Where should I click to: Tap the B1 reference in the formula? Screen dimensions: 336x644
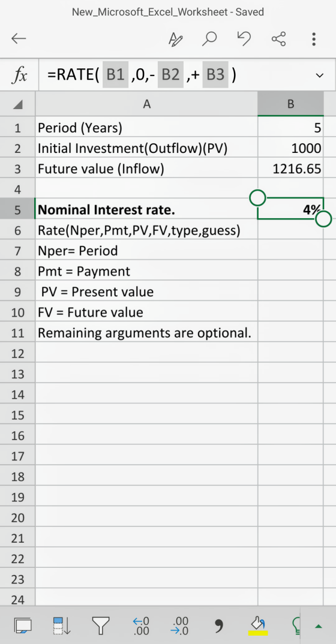[x=115, y=75]
